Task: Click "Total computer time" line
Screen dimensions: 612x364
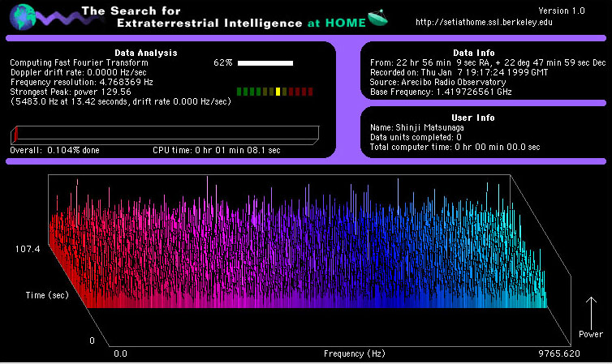Action: [x=455, y=147]
